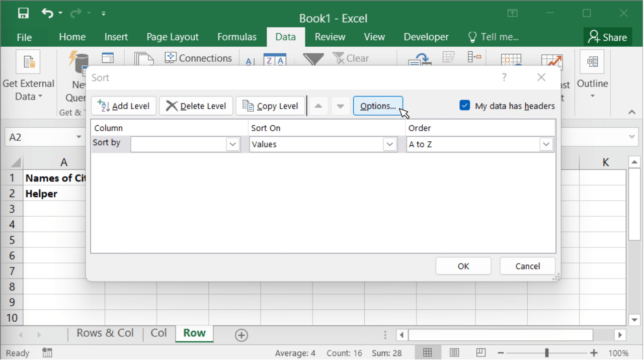Click Cancel in the Sort dialog
This screenshot has width=644, height=362.
527,266
